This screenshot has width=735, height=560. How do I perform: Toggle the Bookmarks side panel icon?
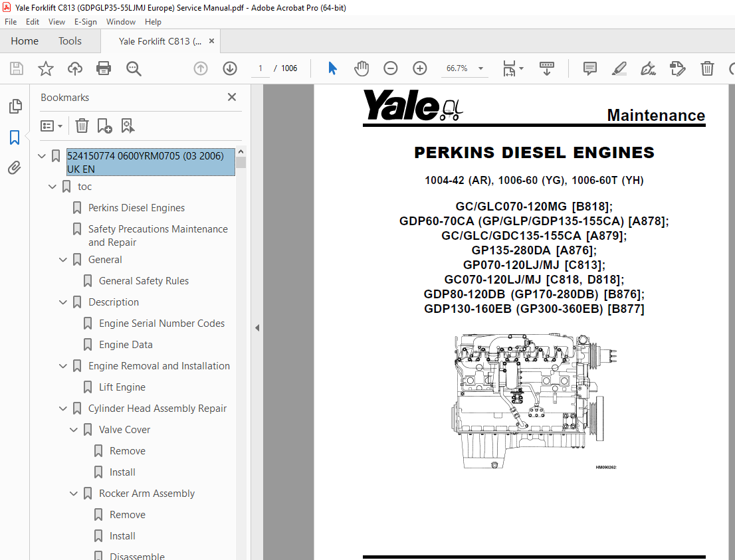(x=15, y=138)
